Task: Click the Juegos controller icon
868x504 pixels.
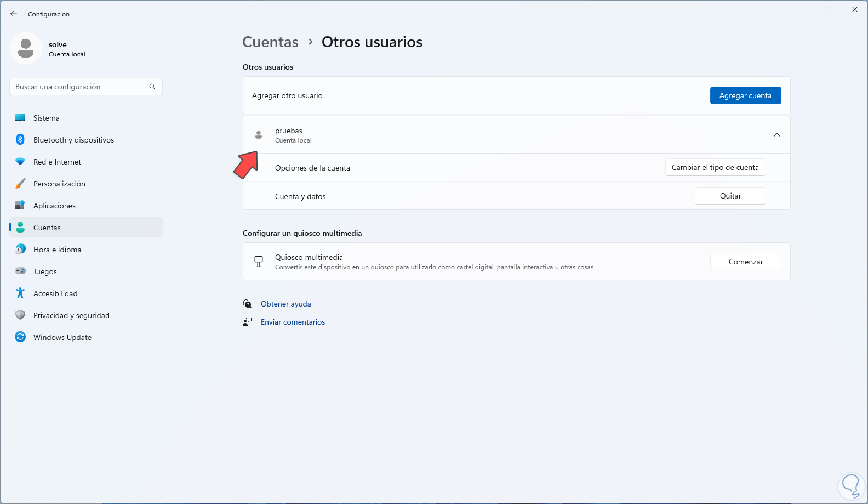Action: [x=20, y=271]
